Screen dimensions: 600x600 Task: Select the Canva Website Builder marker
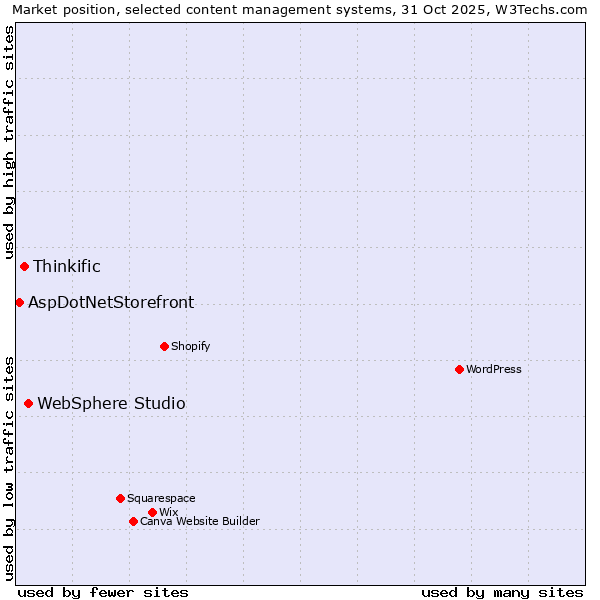(x=133, y=521)
